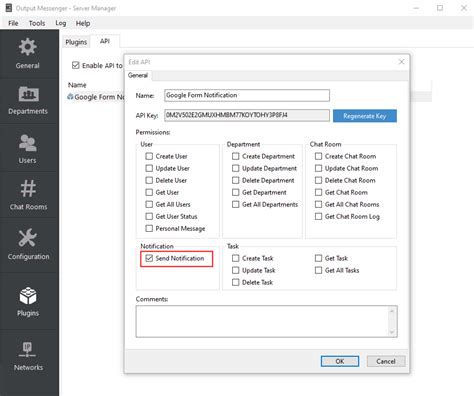Click the Name input field
The height and width of the screenshot is (396, 474).
(247, 95)
